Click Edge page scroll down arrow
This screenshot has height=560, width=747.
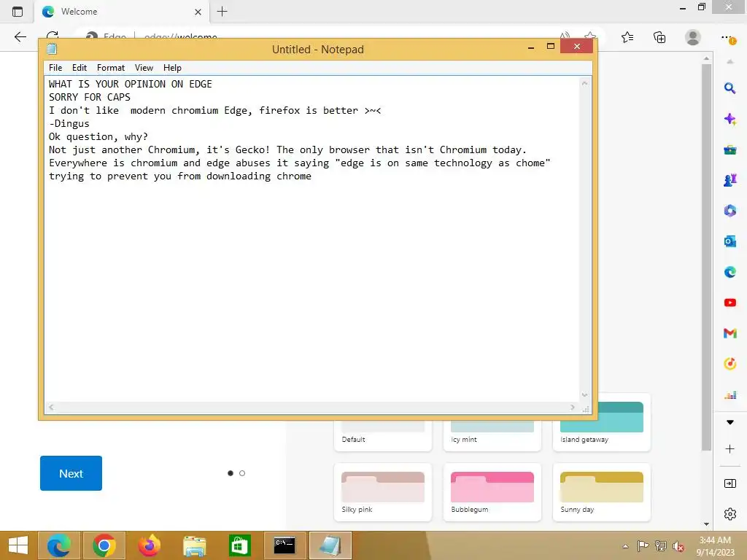point(706,524)
